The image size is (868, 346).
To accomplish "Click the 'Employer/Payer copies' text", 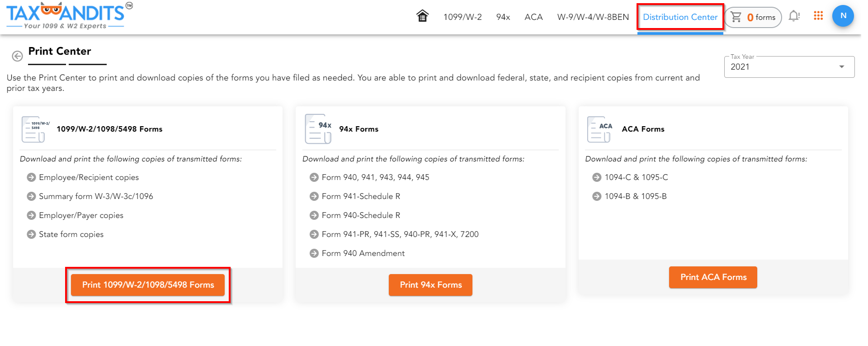I will coord(81,215).
